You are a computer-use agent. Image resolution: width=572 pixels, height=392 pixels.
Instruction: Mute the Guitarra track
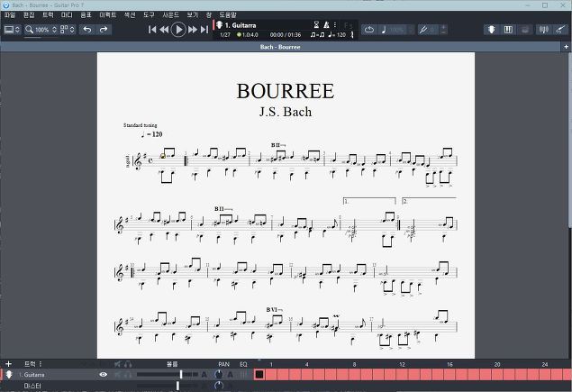coord(117,375)
